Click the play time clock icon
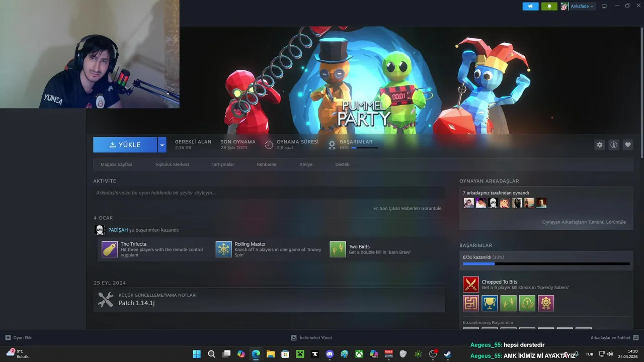 (x=269, y=145)
